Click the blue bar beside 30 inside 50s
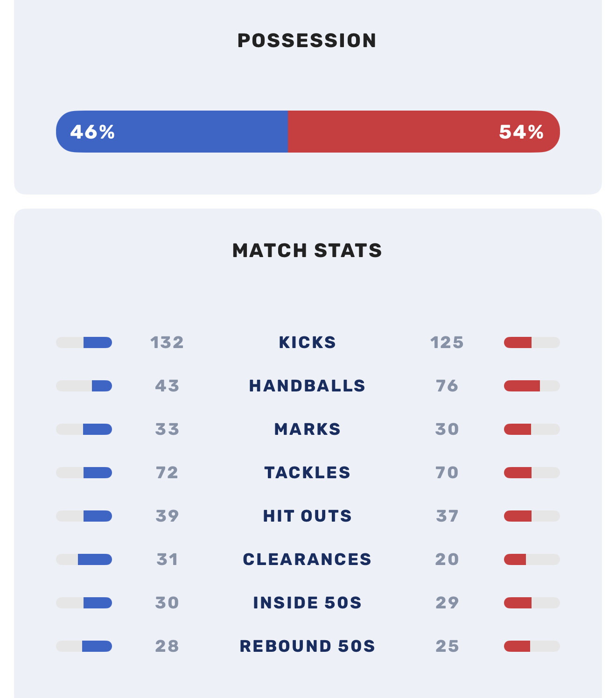The image size is (616, 698). 98,603
